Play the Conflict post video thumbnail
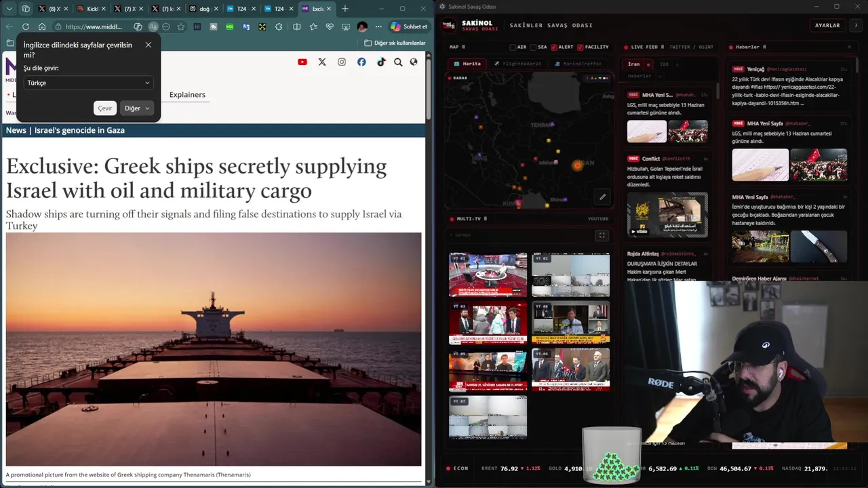Image resolution: width=868 pixels, height=488 pixels. [x=667, y=215]
